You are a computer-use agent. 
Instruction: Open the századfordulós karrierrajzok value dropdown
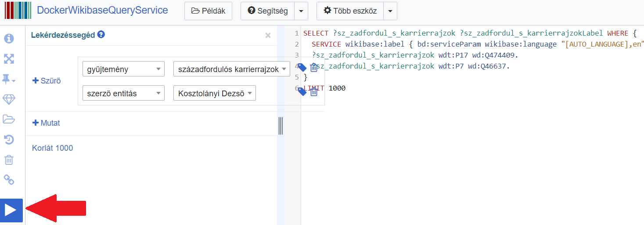click(x=232, y=69)
